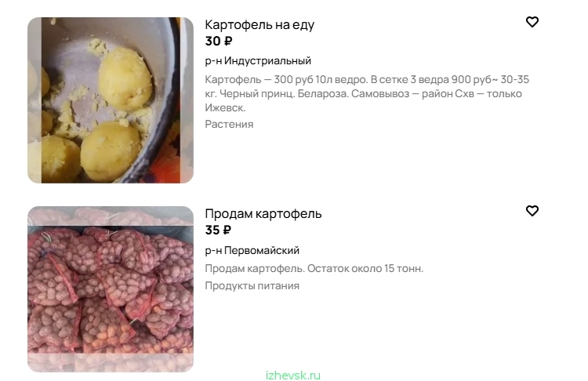
Task: Open the 'Продам картофель' listing title
Action: [x=263, y=214]
